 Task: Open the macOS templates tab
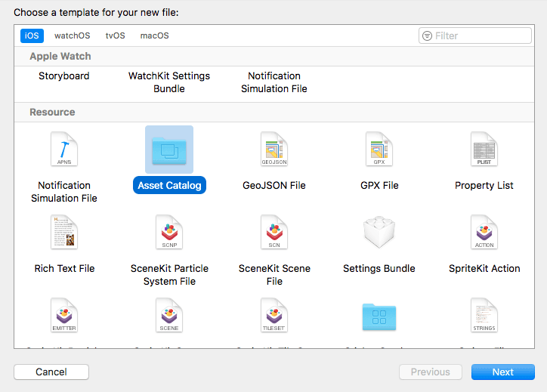155,35
